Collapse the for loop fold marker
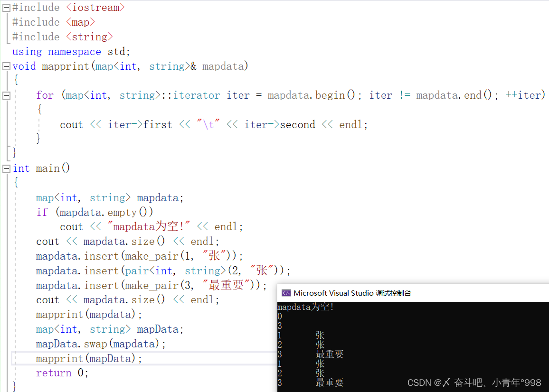549x392 pixels. point(6,95)
